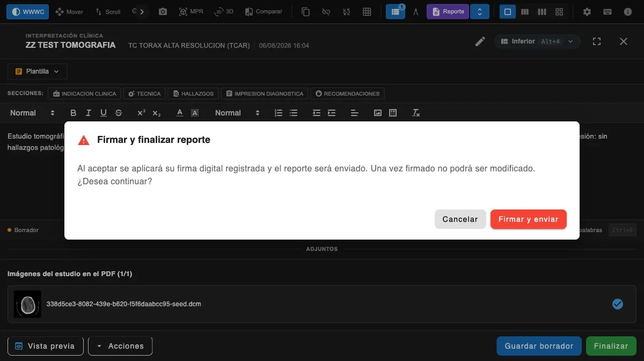Open the series list icon with the badge
644x361 pixels.
pyautogui.click(x=396, y=11)
